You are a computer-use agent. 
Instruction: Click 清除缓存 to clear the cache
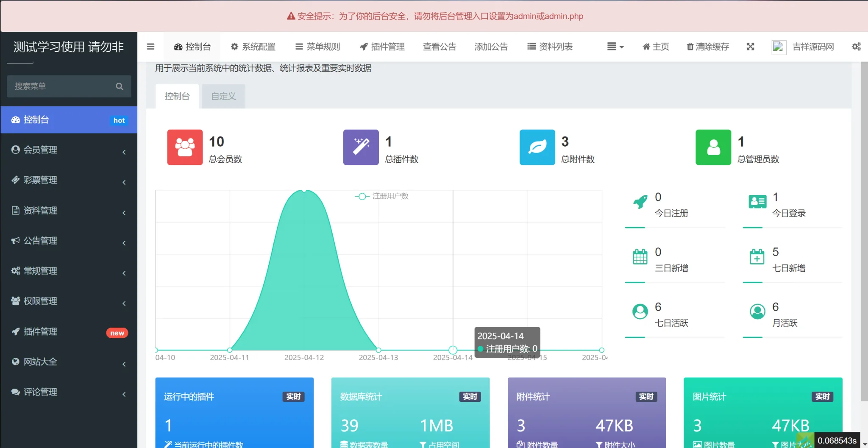(x=707, y=47)
